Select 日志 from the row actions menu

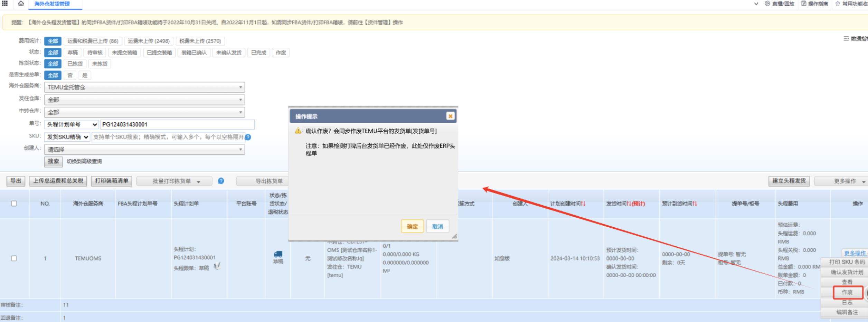point(847,302)
